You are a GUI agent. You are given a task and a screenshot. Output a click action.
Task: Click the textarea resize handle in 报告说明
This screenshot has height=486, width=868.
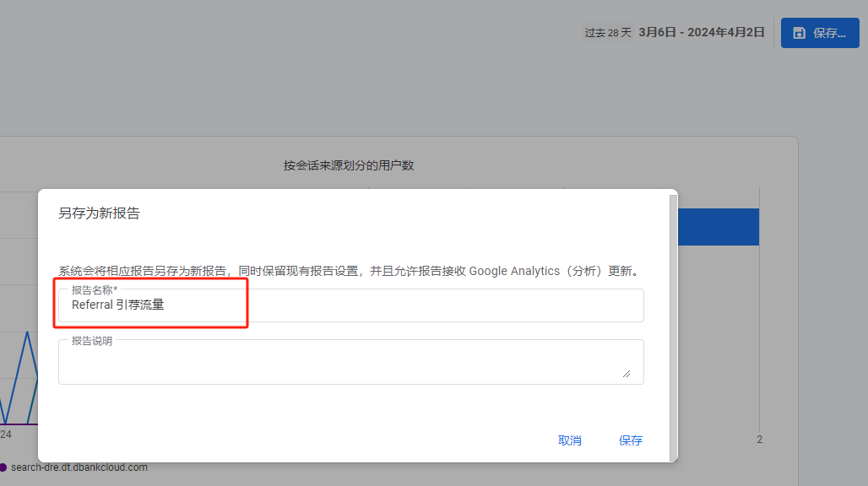(627, 374)
